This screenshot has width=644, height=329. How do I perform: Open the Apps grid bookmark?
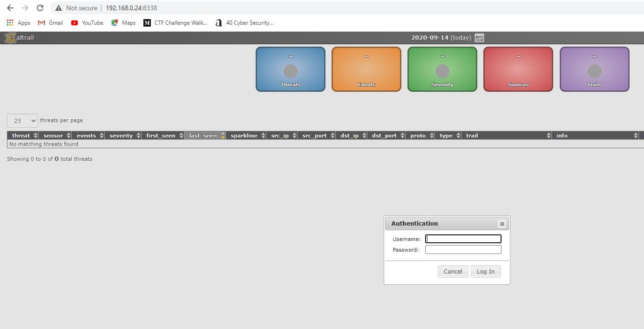point(19,22)
